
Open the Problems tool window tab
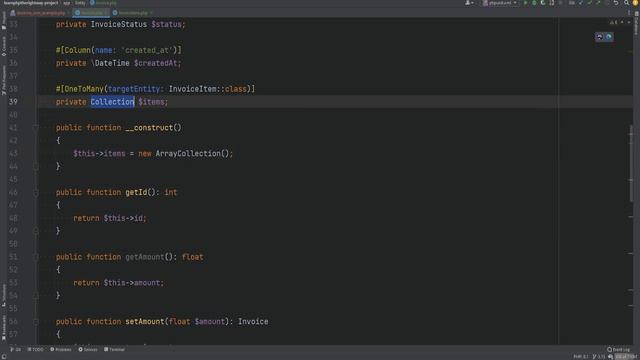60,349
